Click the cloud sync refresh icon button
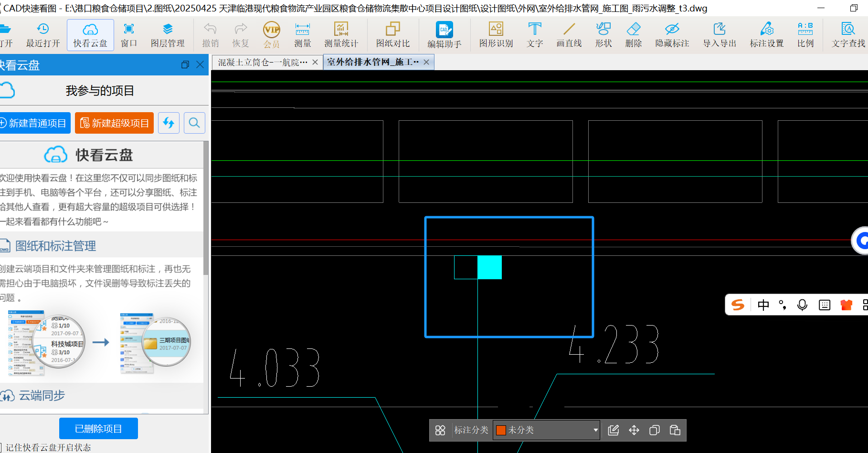Viewport: 868px width, 453px height. click(x=169, y=123)
